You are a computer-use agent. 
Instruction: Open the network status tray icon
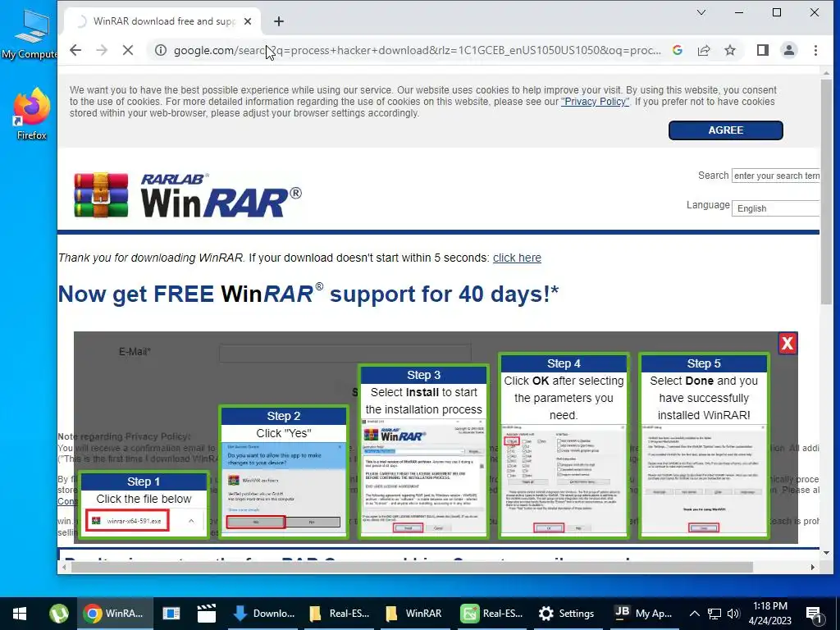click(x=714, y=614)
